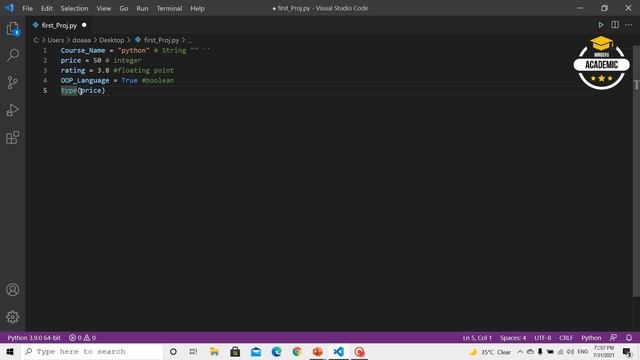This screenshot has height=360, width=640.
Task: Click the Windows taskbar search box
Action: (92, 351)
